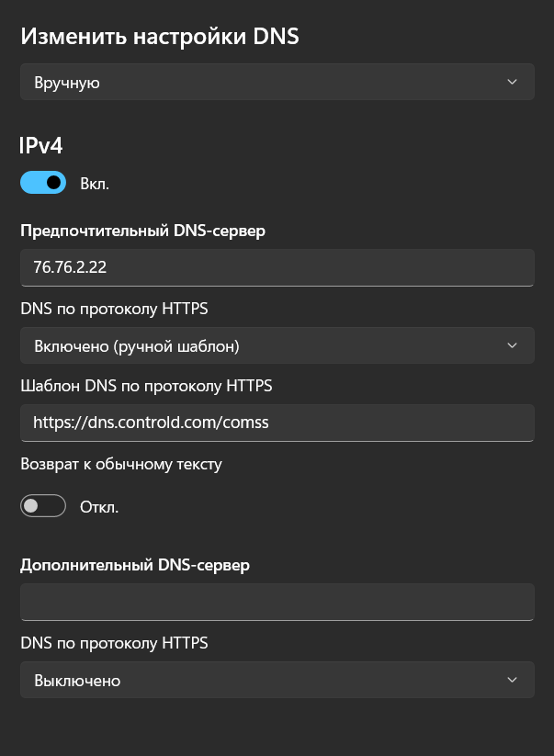Screen dimensions: 554x756
Task: Click the IPv4 section heading
Action: tap(41, 146)
